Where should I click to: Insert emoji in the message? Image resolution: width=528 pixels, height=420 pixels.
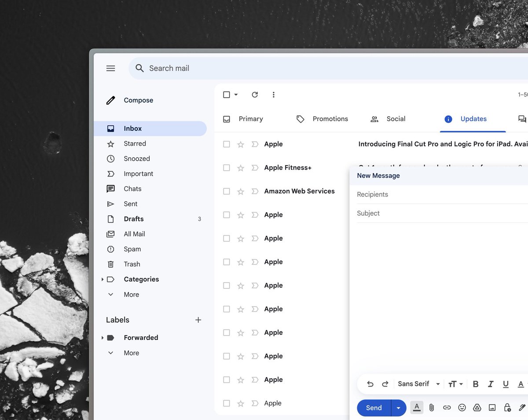(x=462, y=408)
